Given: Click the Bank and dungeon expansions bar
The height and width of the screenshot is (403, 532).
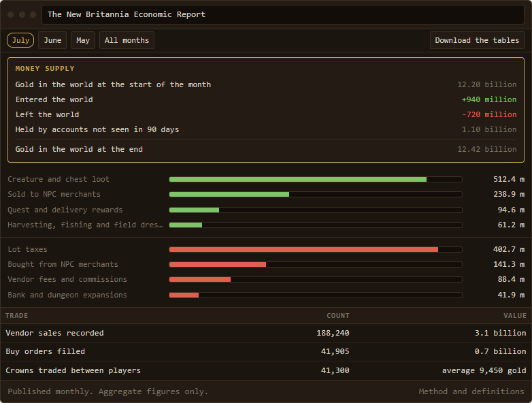Looking at the screenshot, I should pyautogui.click(x=316, y=295).
